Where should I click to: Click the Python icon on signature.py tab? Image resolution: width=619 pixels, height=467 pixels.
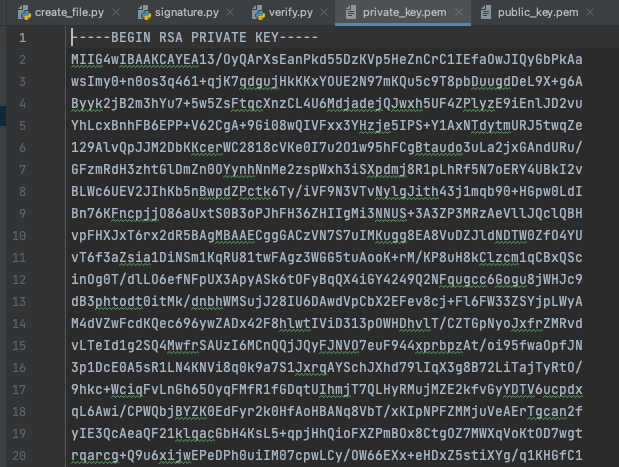tap(144, 13)
